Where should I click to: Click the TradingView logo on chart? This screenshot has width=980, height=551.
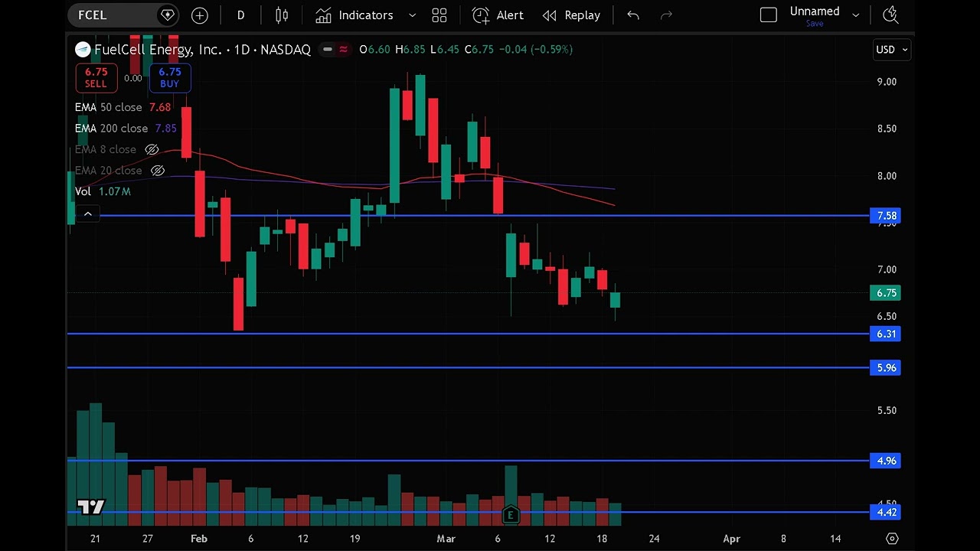click(91, 507)
